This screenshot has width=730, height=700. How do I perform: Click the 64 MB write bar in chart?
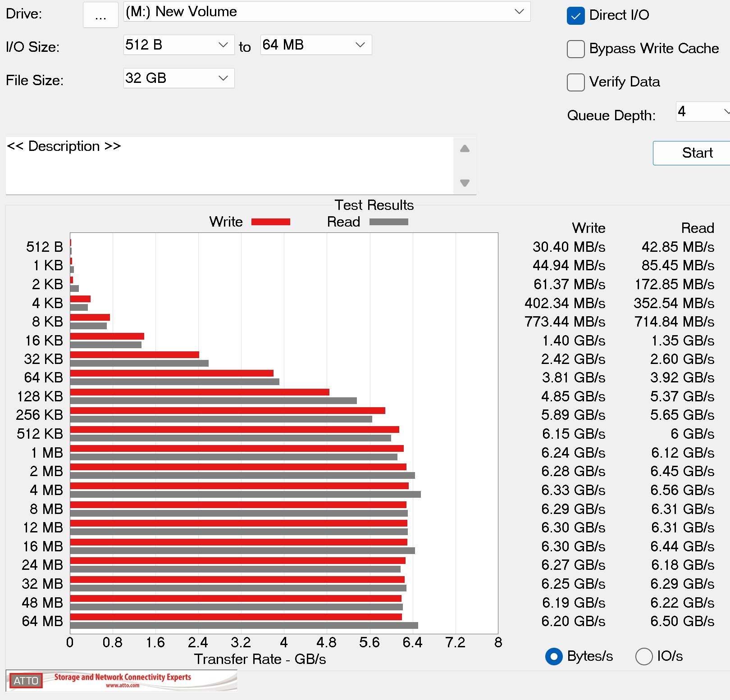pyautogui.click(x=236, y=617)
